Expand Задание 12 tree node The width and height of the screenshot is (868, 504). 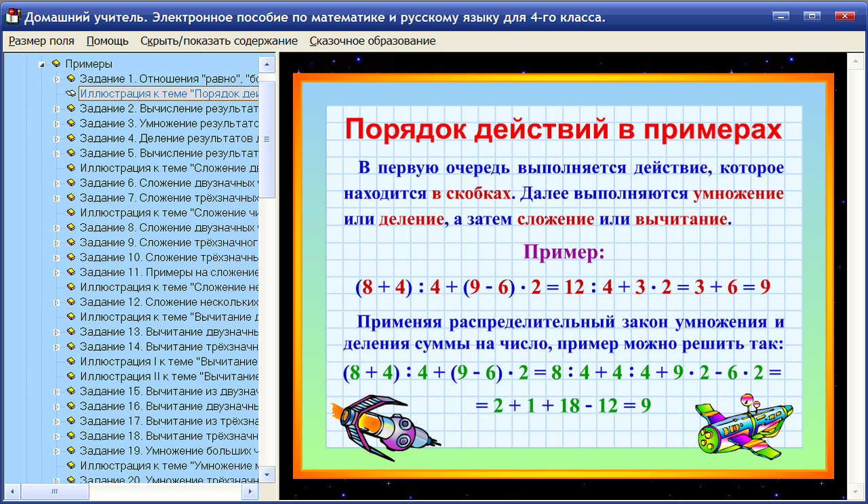(x=57, y=302)
